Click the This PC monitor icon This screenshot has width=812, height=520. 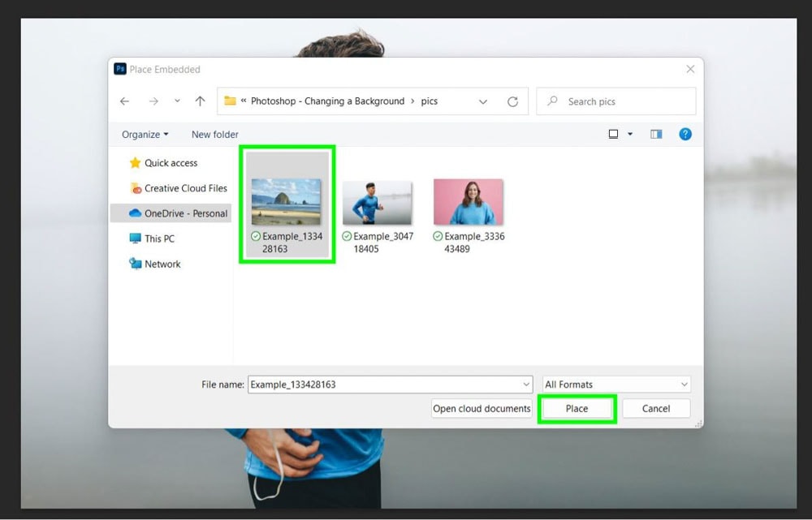tap(135, 239)
